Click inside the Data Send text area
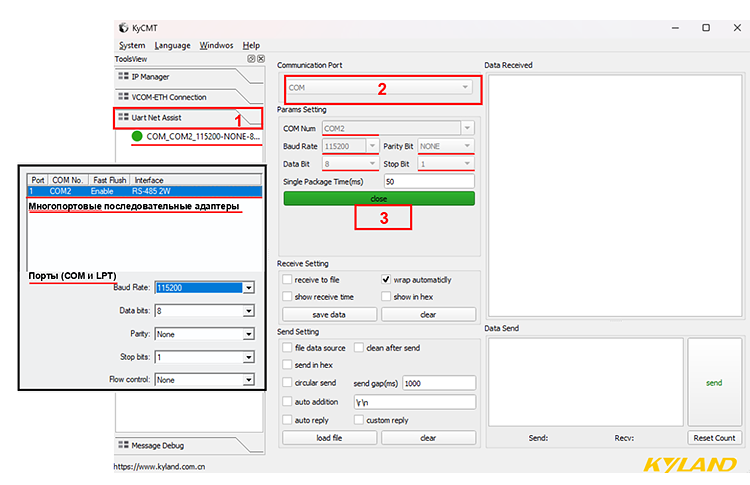Screen dimensions: 750x485 pyautogui.click(x=585, y=382)
